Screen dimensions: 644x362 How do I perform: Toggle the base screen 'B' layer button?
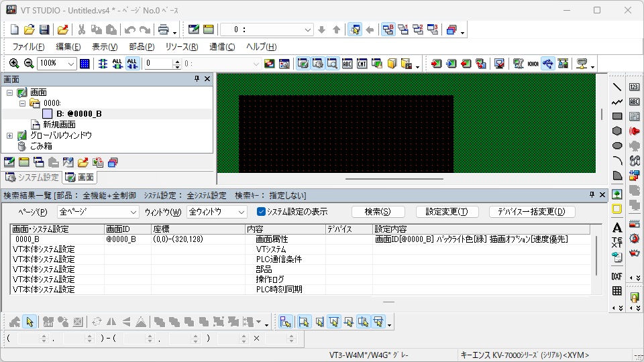coord(388,29)
